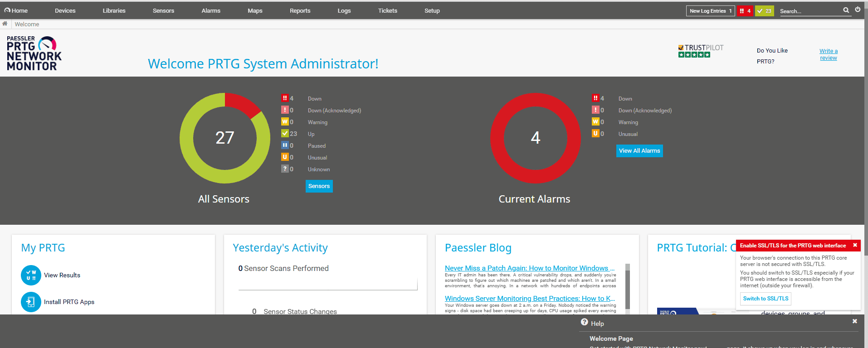868x348 pixels.
Task: Open the Devices menu
Action: coord(65,10)
